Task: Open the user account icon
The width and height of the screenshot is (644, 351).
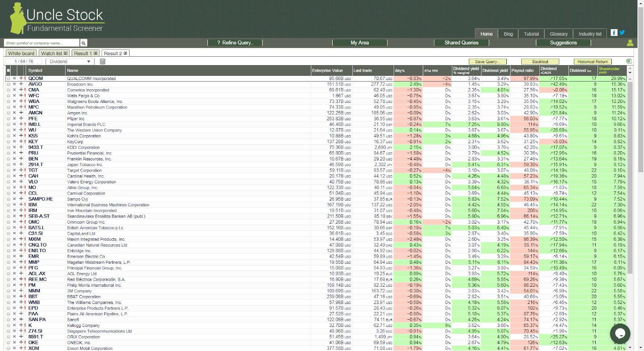Action: click(630, 43)
